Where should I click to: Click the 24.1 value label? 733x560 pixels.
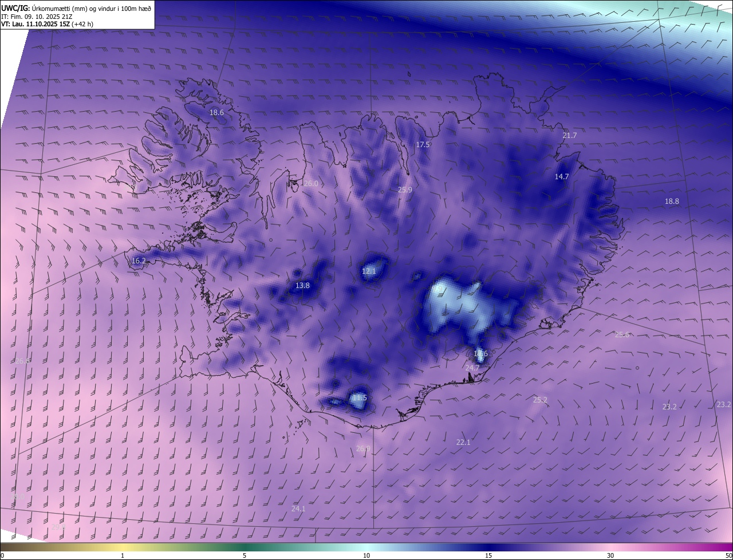(x=298, y=509)
